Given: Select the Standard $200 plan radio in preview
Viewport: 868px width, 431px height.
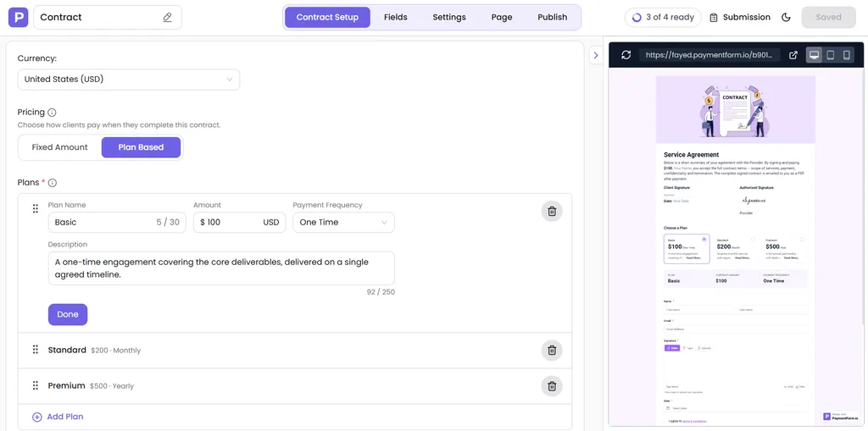Looking at the screenshot, I should tap(753, 240).
